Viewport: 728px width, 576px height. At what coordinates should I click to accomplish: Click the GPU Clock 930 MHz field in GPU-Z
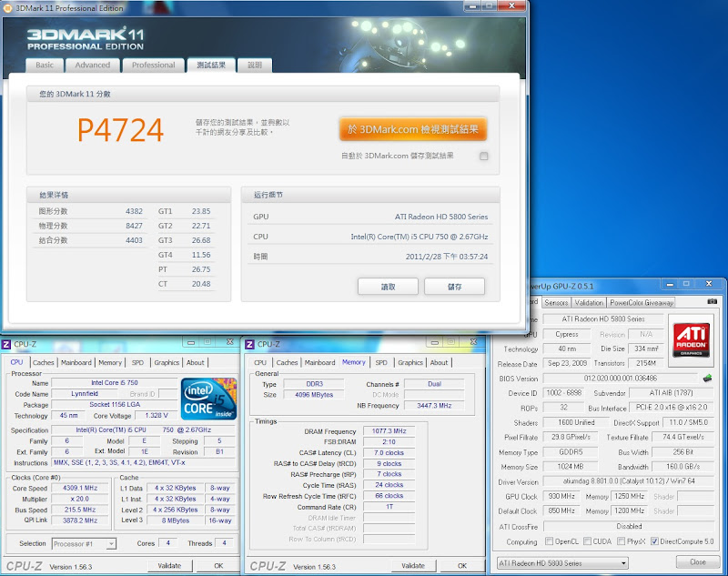click(561, 496)
